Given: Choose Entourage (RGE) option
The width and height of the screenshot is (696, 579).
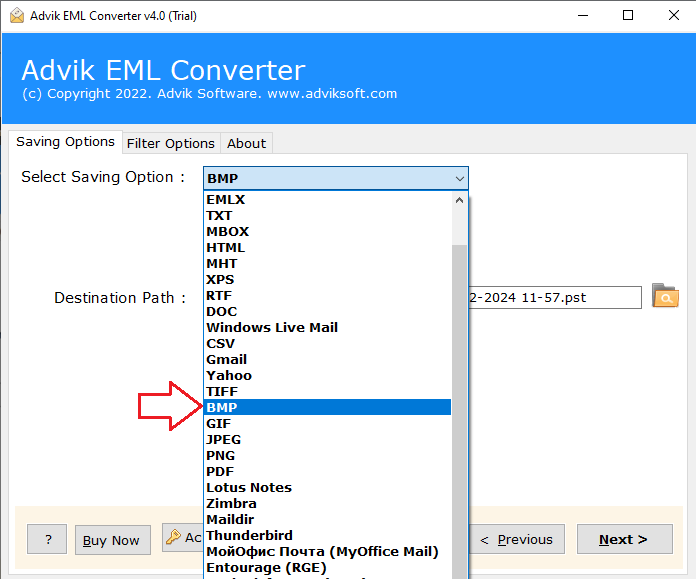Looking at the screenshot, I should tap(327, 567).
